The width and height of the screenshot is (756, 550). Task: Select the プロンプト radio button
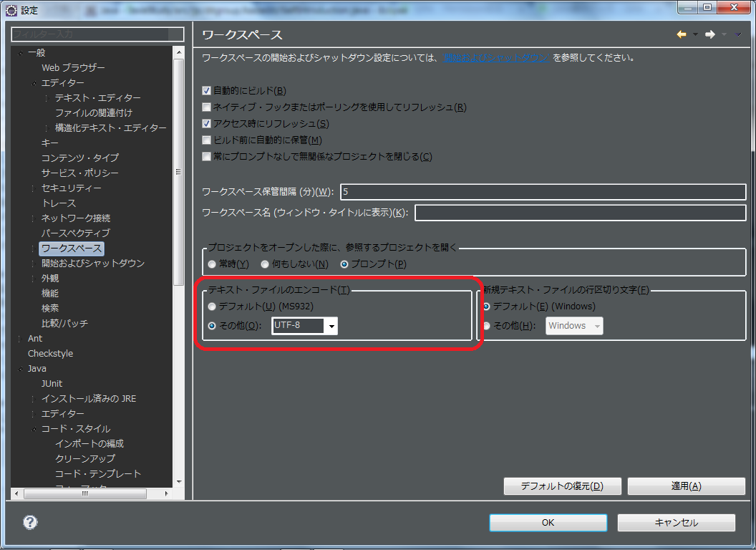click(x=344, y=264)
